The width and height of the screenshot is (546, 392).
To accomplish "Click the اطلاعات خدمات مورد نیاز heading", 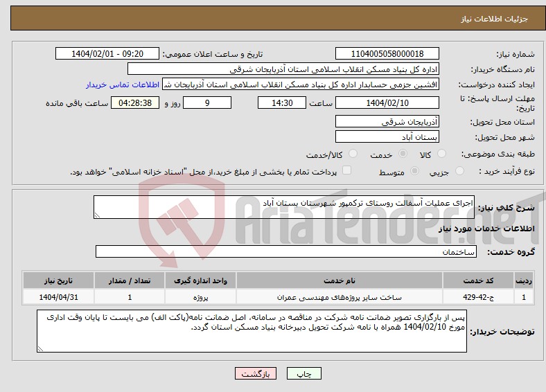I will 486,229.
